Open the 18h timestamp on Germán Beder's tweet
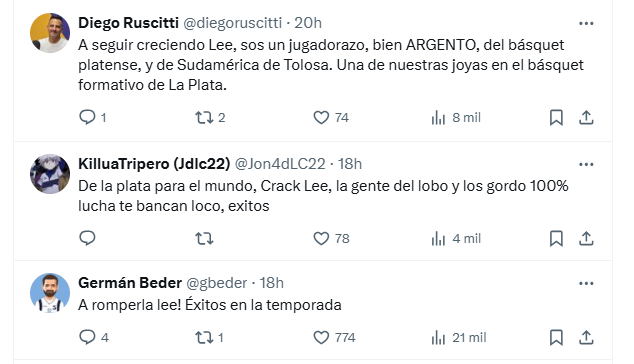 271,283
